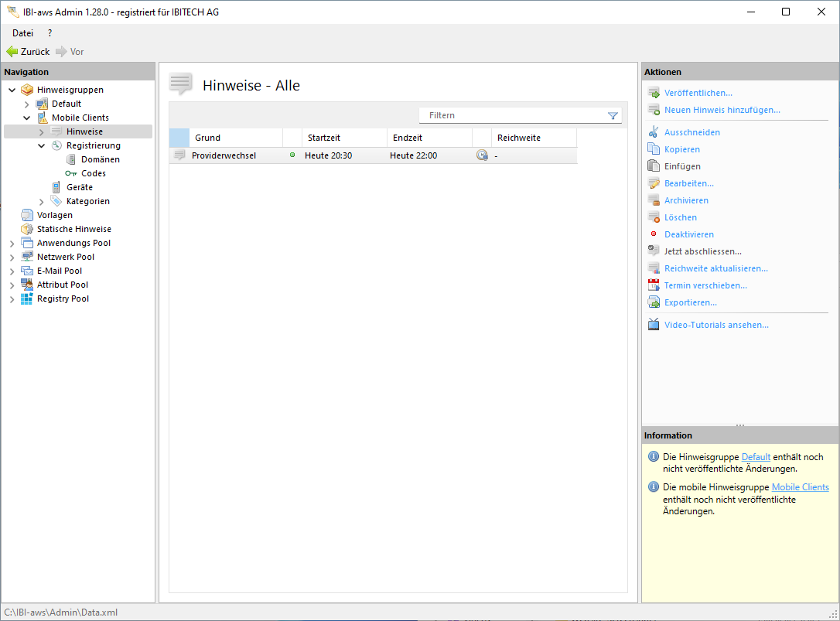The height and width of the screenshot is (621, 840).
Task: Open the question mark help menu
Action: [50, 33]
